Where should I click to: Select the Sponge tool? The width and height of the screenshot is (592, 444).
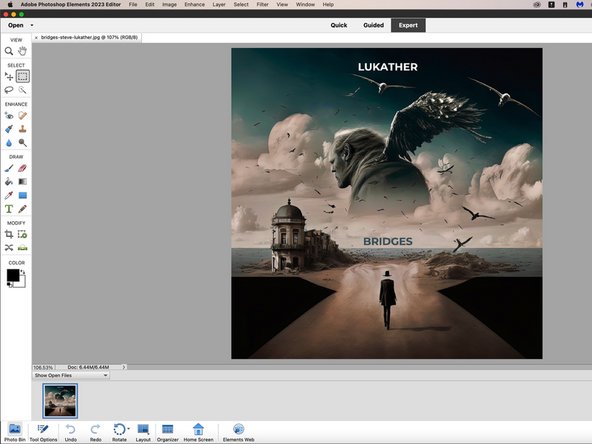[x=23, y=143]
